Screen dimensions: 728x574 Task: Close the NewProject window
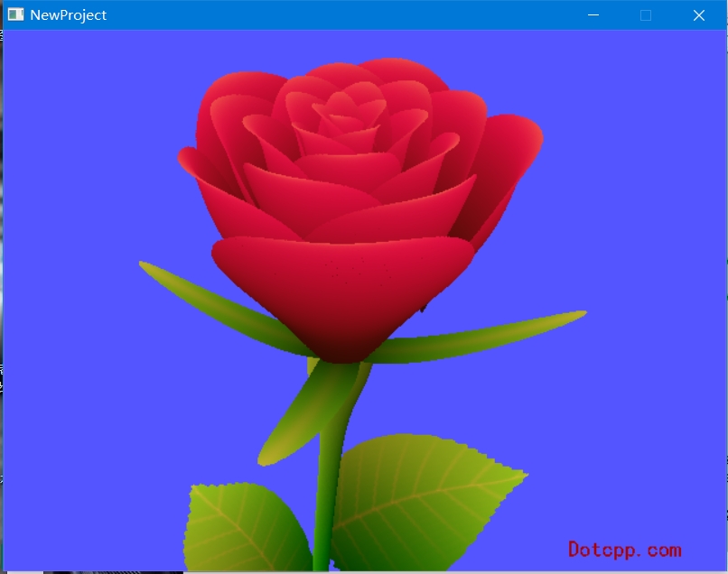(x=698, y=14)
